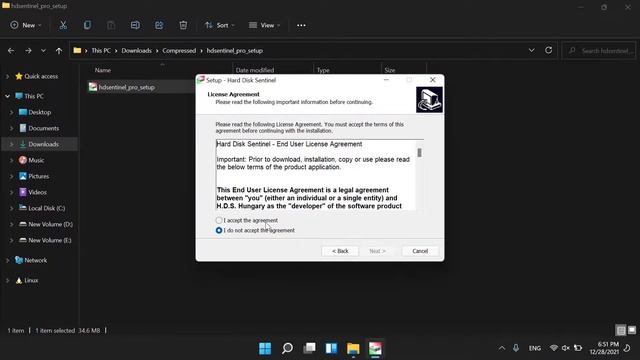Click the microphone tray icon

[x=516, y=348]
